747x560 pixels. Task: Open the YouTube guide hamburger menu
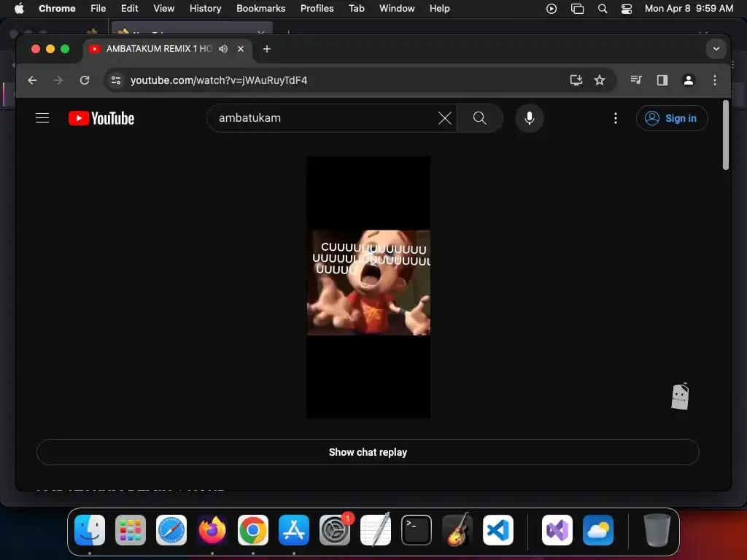(42, 117)
